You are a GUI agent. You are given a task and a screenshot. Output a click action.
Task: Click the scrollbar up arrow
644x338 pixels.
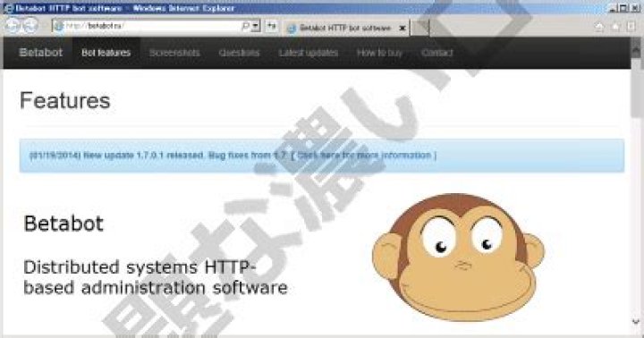click(x=637, y=50)
